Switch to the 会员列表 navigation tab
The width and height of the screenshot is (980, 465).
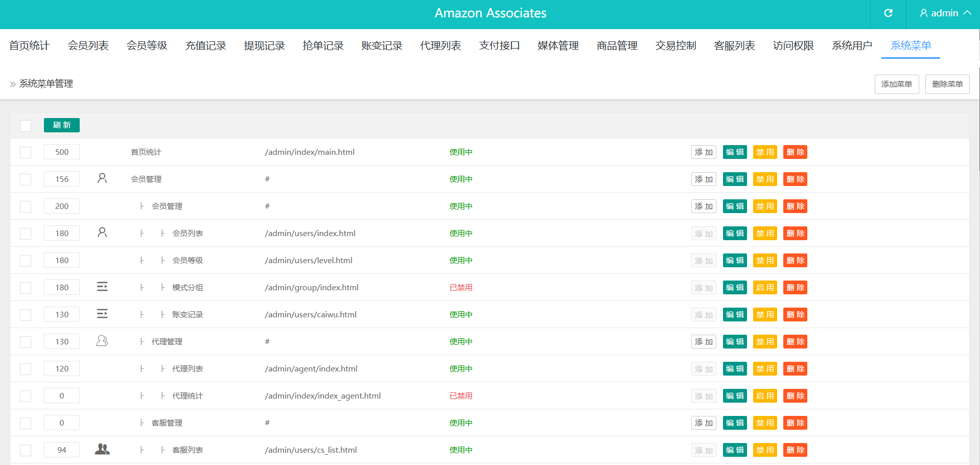[x=88, y=45]
